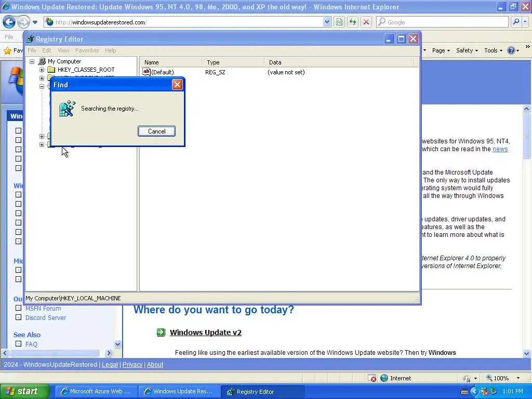The height and width of the screenshot is (399, 532).
Task: Open the Discord Server link
Action: tap(46, 318)
